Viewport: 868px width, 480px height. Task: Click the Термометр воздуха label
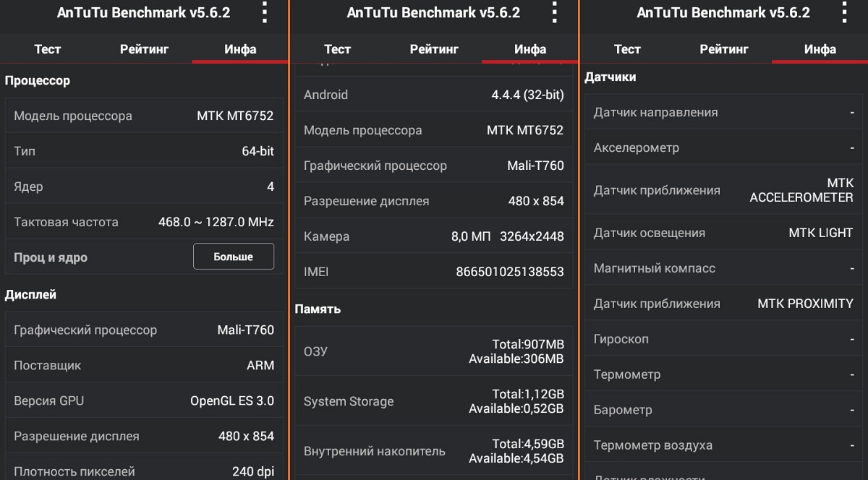click(653, 445)
